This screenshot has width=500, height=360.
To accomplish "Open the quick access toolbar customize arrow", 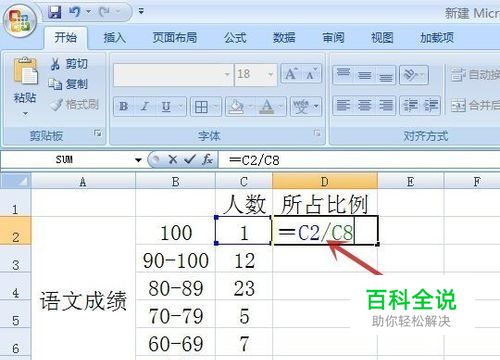I will pyautogui.click(x=141, y=12).
